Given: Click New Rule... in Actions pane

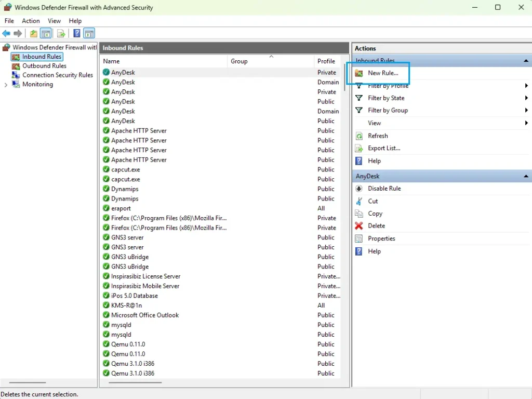Looking at the screenshot, I should tap(383, 73).
